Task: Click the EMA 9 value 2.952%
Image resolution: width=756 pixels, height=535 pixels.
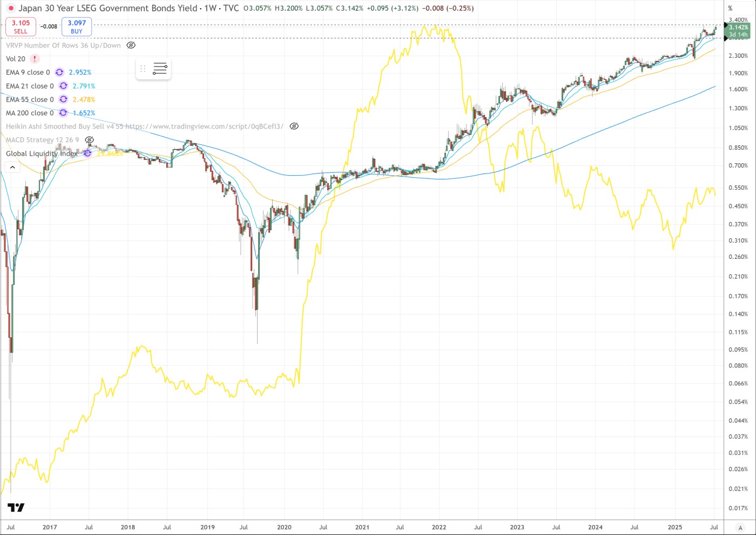Action: pyautogui.click(x=80, y=72)
